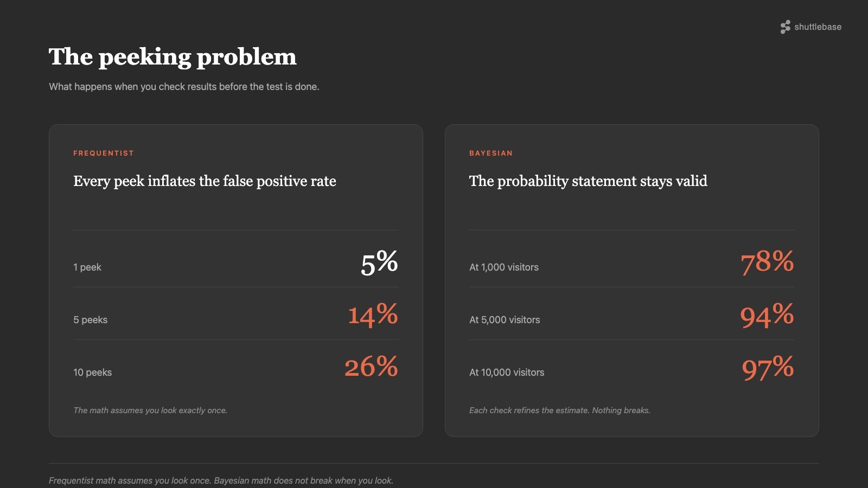Click the footer sentence about Frequentist math
Image resolution: width=868 pixels, height=488 pixels.
click(221, 480)
